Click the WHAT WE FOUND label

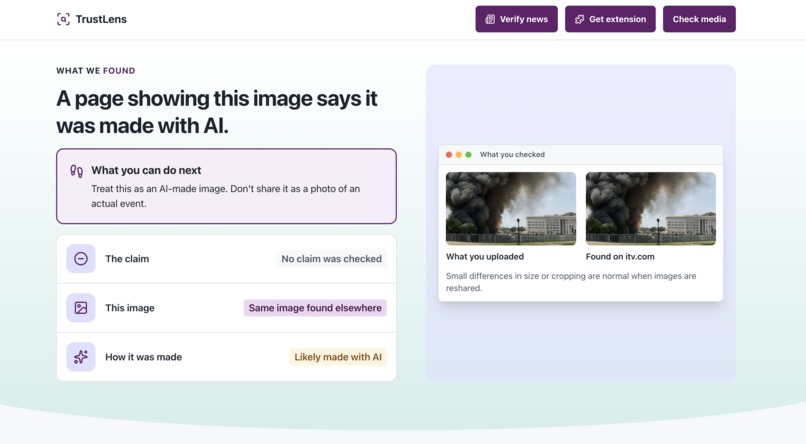click(96, 71)
